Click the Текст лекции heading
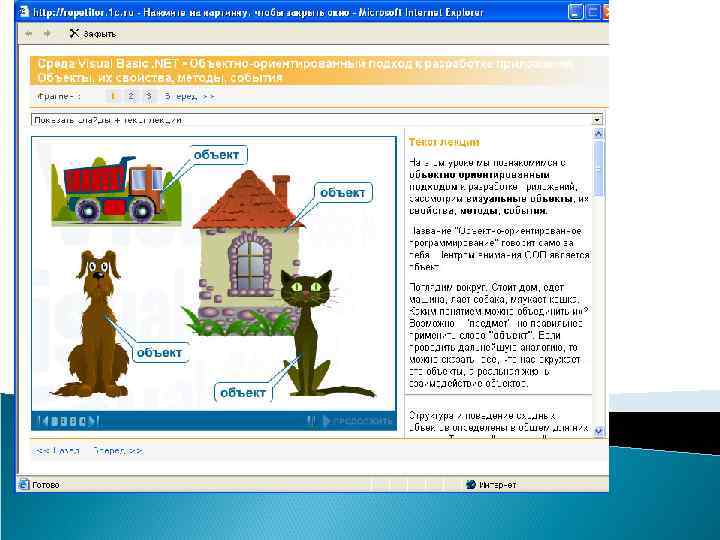Viewport: 720px width, 540px height. (x=444, y=142)
